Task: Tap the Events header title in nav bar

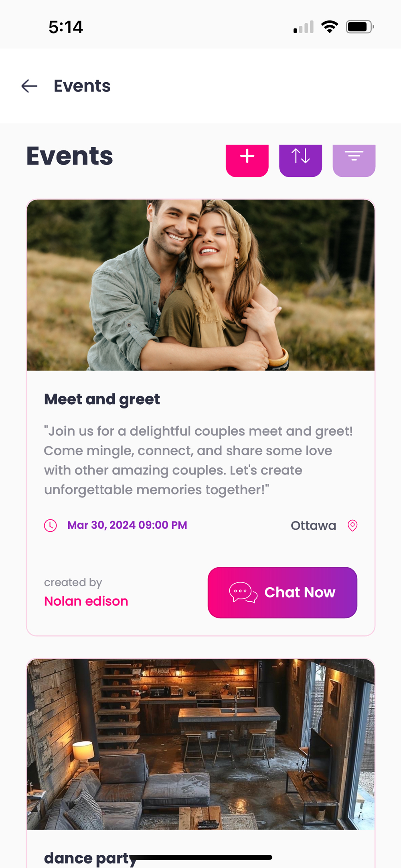Action: click(x=82, y=86)
